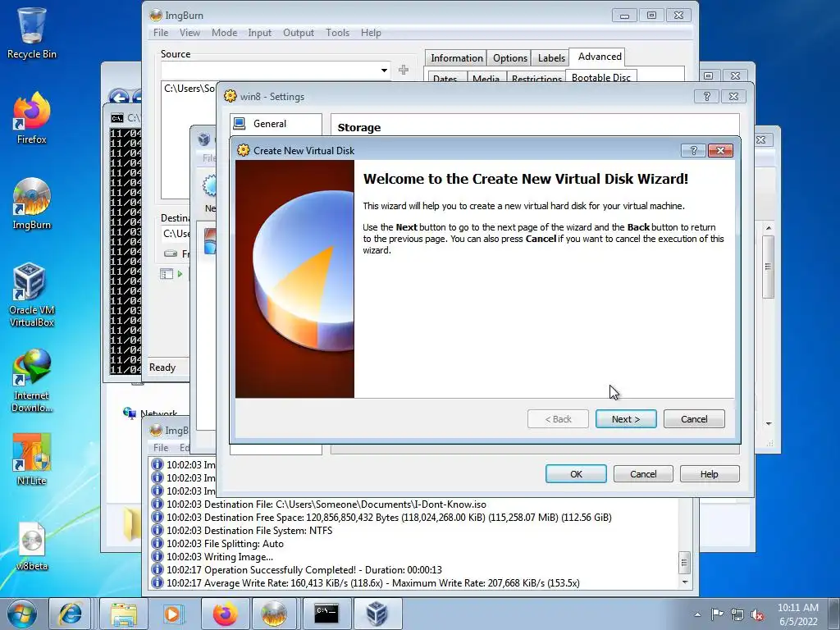Image resolution: width=840 pixels, height=630 pixels.
Task: Switch to Command Prompt in the taskbar
Action: click(326, 614)
